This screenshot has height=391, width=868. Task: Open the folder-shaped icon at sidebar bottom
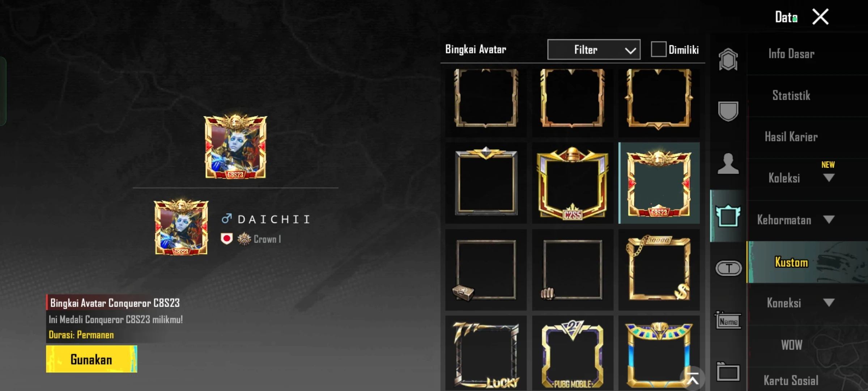tap(728, 372)
